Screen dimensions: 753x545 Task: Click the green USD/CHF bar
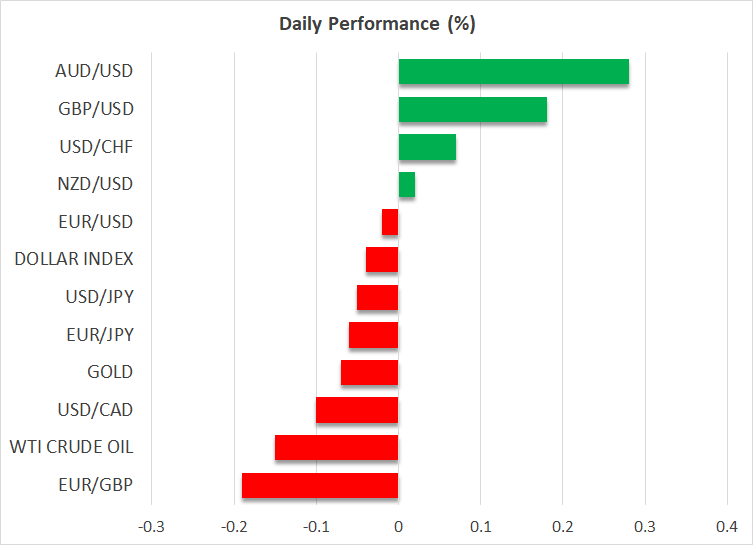pos(427,147)
